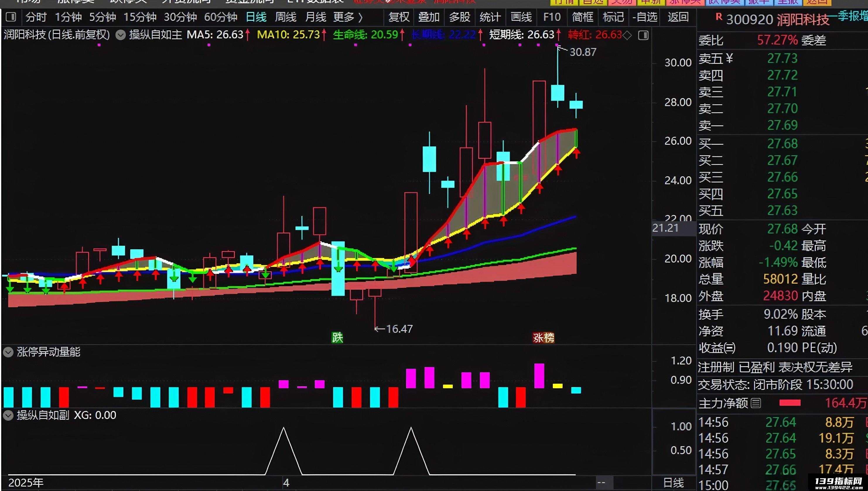Click the diamond icon after 转红 26.63

(627, 35)
